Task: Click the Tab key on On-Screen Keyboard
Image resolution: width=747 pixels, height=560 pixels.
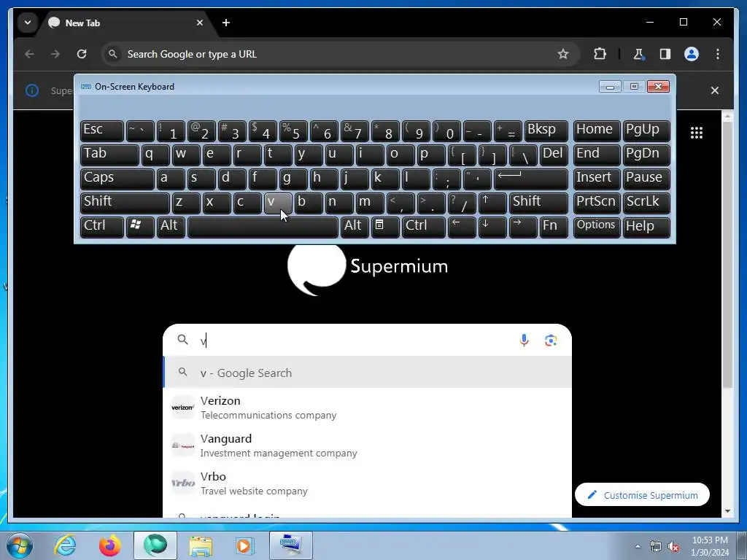Action: tap(109, 155)
